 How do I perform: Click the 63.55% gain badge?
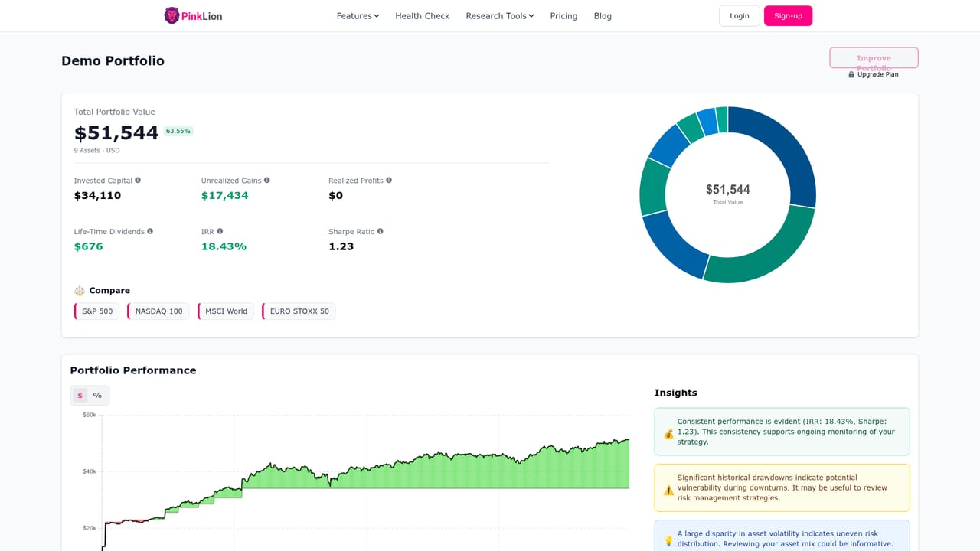(178, 131)
